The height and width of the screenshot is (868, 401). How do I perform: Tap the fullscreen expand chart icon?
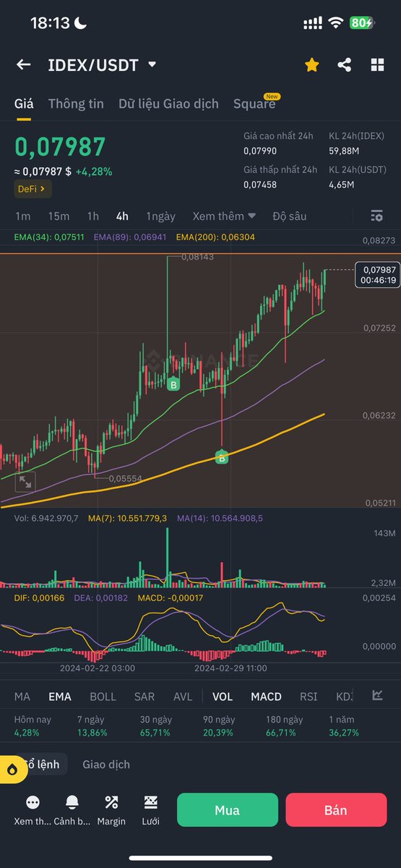pyautogui.click(x=25, y=481)
